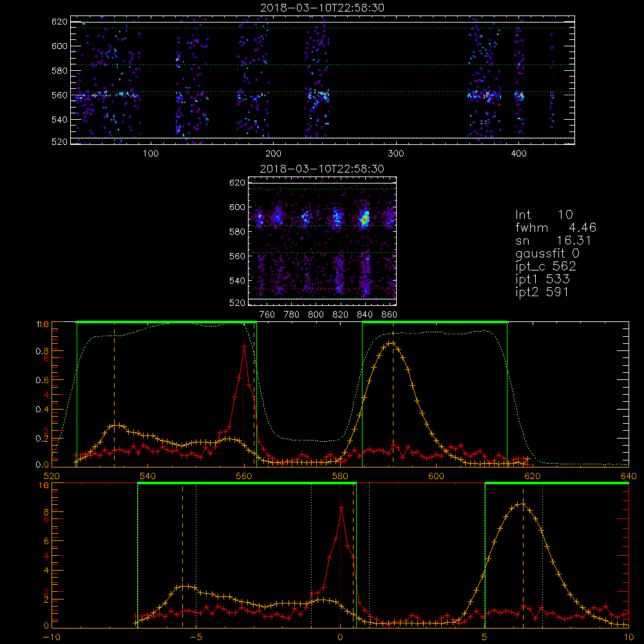
Task: Click the orange curve peak near 591
Action: pos(393,343)
